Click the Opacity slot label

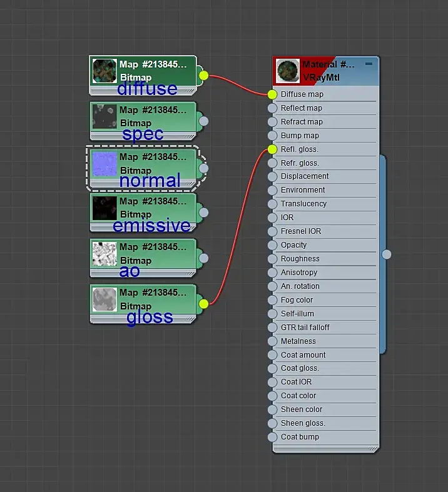coord(293,245)
